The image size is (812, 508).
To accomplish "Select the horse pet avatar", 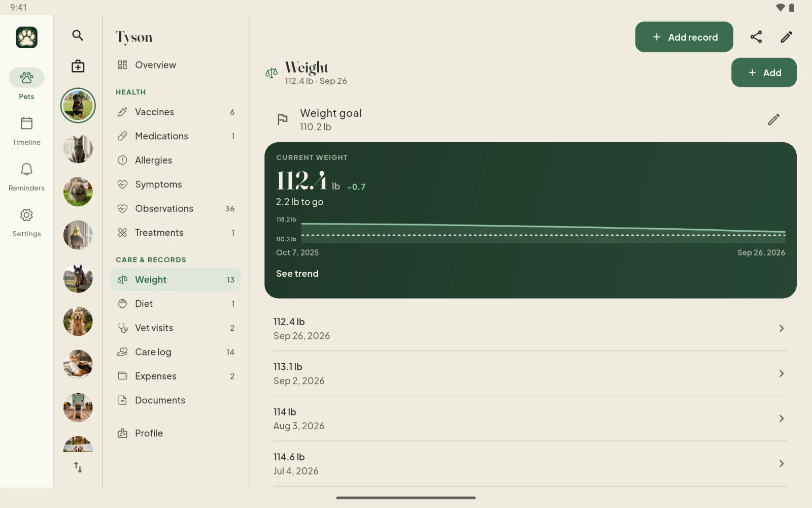I will (x=78, y=278).
